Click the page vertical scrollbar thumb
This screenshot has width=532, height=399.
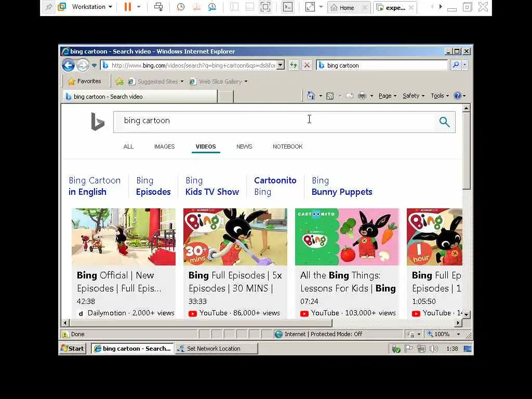[x=467, y=151]
